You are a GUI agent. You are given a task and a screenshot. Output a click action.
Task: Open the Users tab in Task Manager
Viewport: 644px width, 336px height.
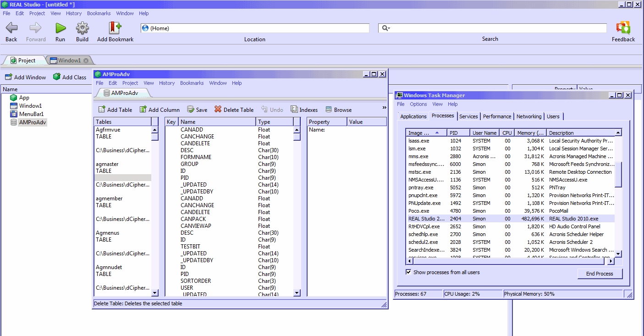(x=553, y=116)
